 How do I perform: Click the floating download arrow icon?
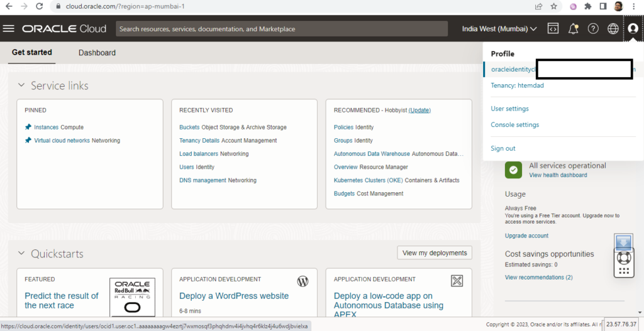pyautogui.click(x=624, y=242)
